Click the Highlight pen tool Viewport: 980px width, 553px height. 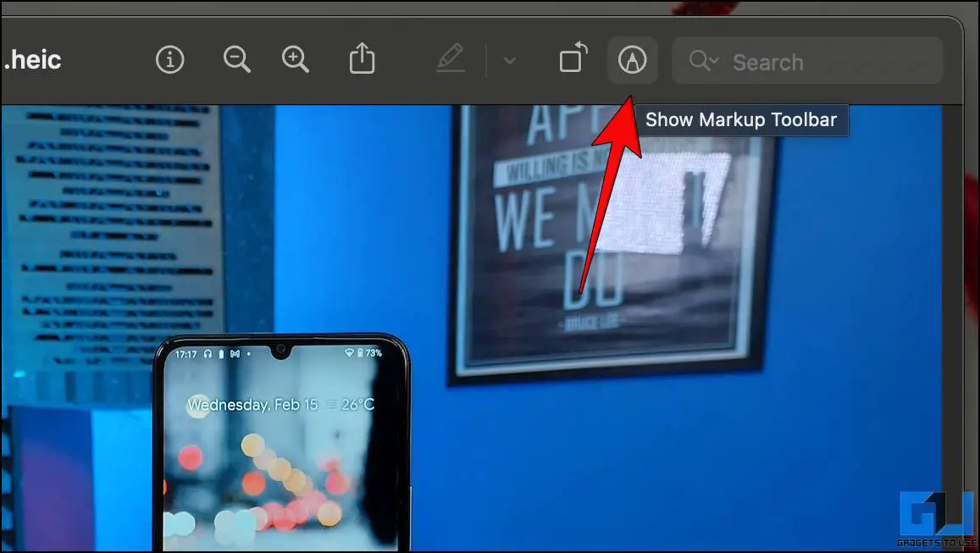(x=451, y=58)
